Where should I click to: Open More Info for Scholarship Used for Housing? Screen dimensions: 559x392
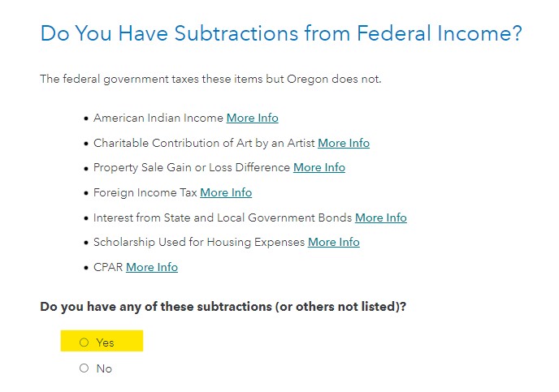[x=334, y=242]
